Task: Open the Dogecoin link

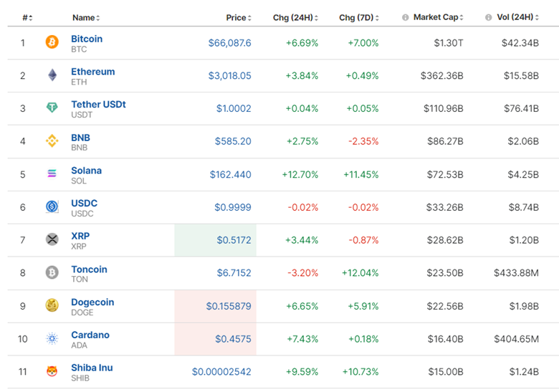Action: click(92, 302)
